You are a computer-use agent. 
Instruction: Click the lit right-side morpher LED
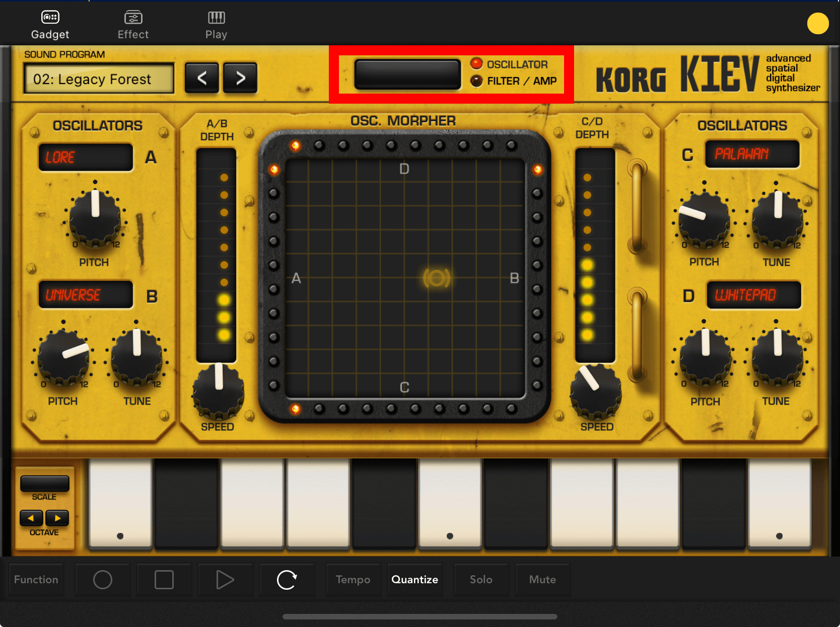click(537, 170)
